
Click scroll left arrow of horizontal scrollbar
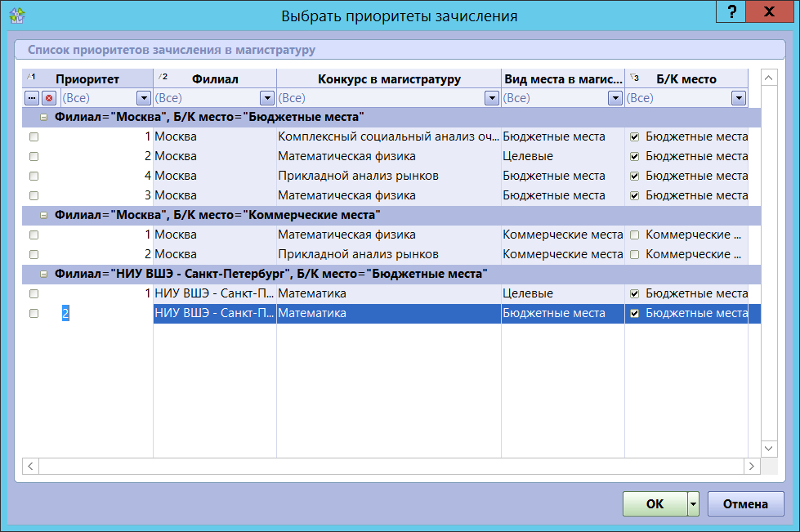coord(31,466)
